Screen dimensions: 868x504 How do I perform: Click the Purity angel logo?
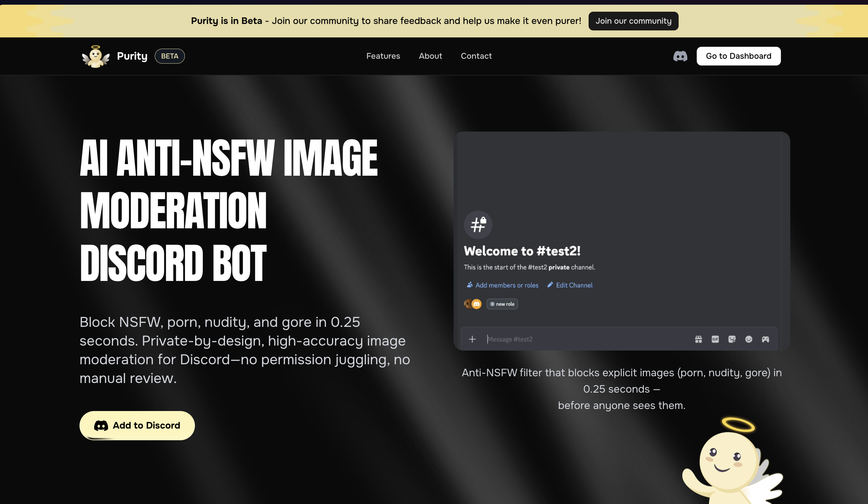96,56
